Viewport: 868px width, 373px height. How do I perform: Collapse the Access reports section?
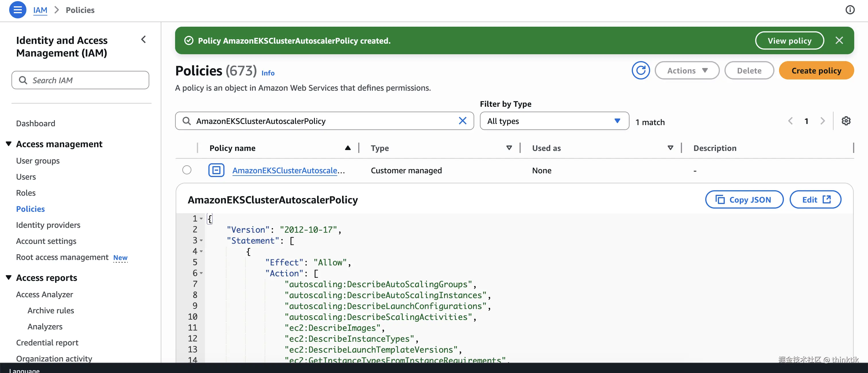(9, 277)
